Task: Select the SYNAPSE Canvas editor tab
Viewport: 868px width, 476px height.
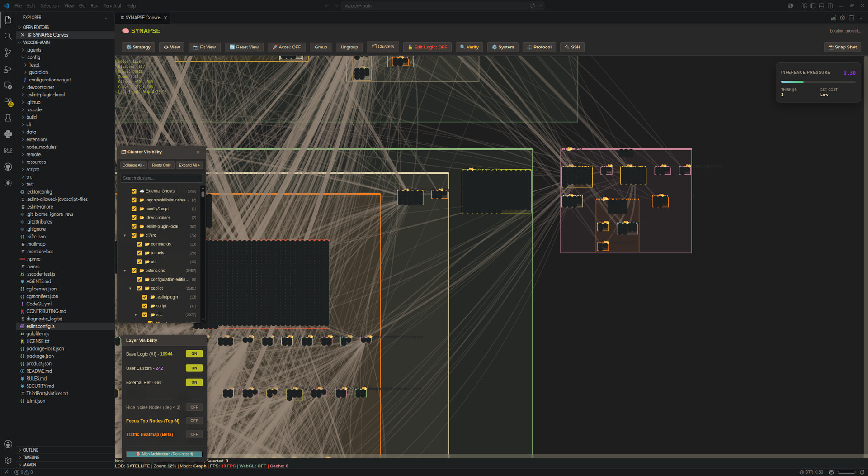Action: (x=143, y=18)
